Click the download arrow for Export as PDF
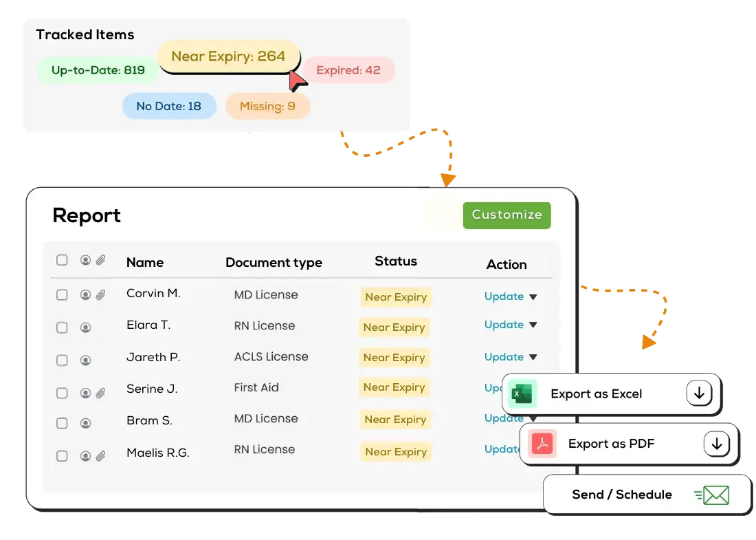 coord(716,444)
